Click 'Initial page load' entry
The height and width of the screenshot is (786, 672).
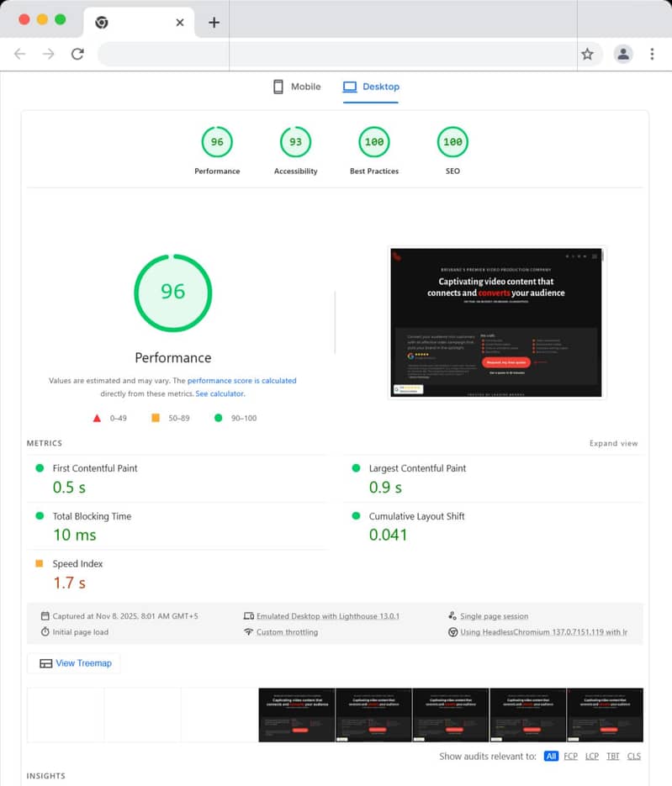coord(80,632)
